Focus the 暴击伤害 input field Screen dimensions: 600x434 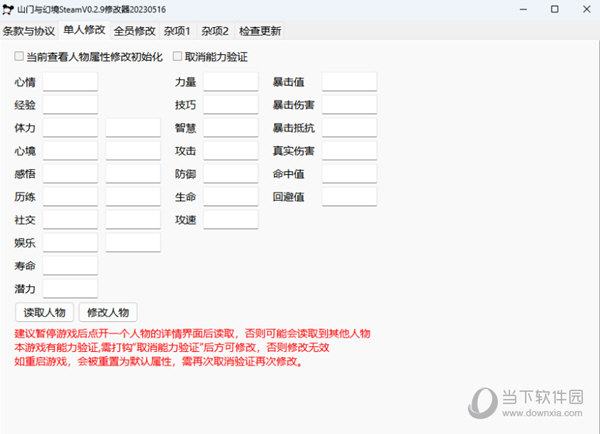349,104
